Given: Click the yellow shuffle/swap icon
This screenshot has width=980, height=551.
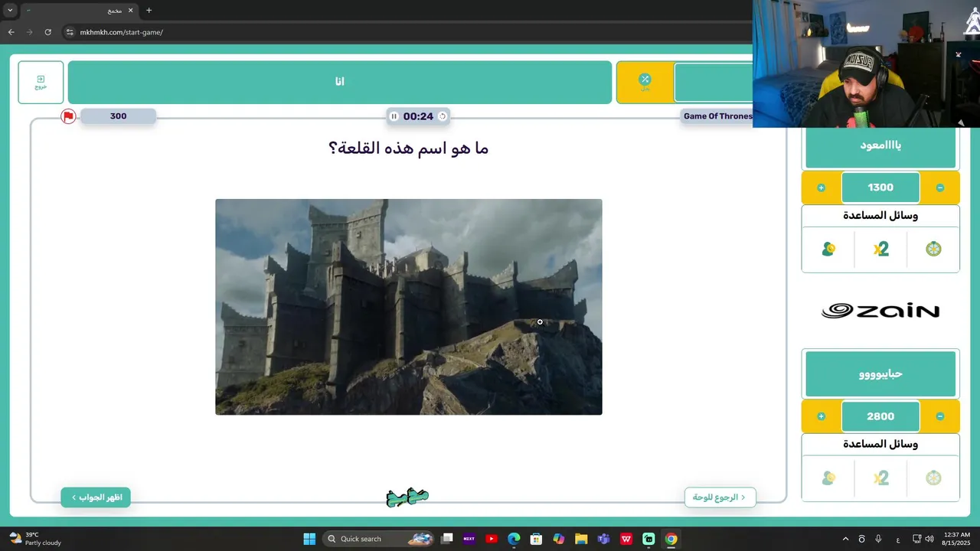Looking at the screenshot, I should click(x=645, y=82).
